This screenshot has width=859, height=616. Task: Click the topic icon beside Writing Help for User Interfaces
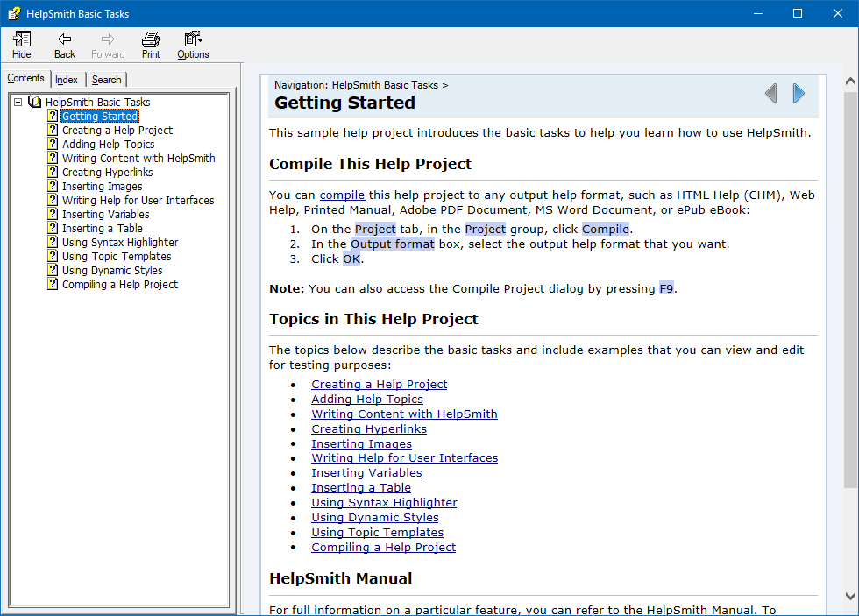[53, 200]
